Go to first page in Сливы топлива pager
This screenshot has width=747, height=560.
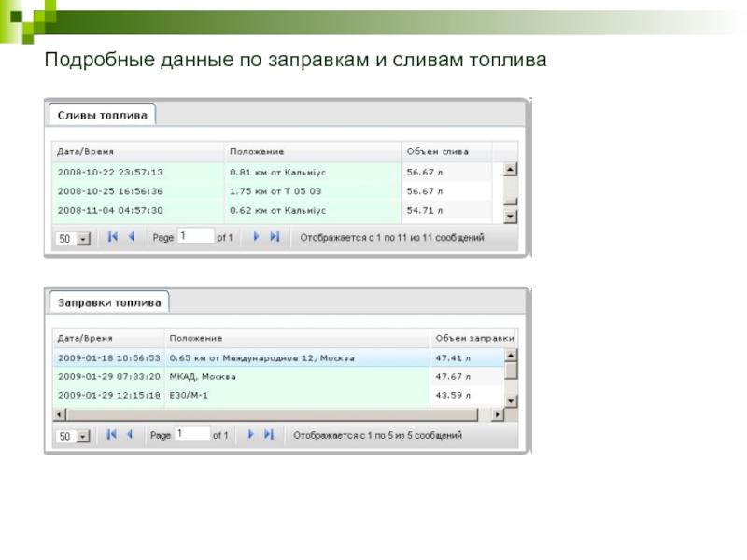112,238
